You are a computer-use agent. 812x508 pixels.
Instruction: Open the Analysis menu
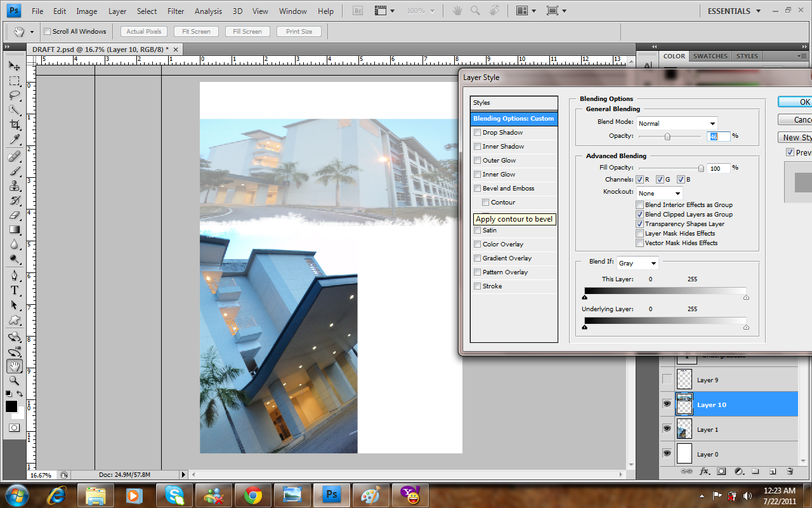point(208,11)
